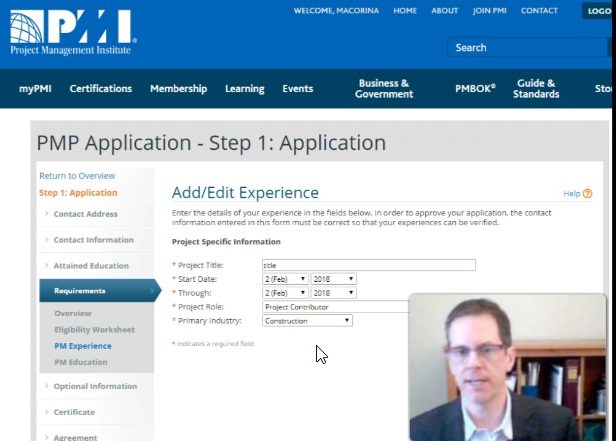Open the Membership menu
The width and height of the screenshot is (616, 441).
(x=178, y=89)
